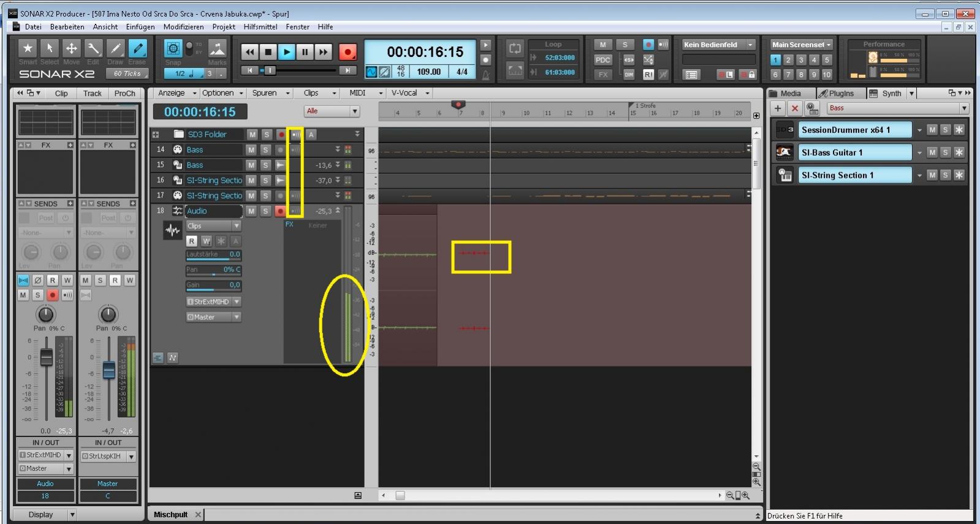Open the Anzeige track view menu
Image resolution: width=980 pixels, height=524 pixels.
(177, 93)
